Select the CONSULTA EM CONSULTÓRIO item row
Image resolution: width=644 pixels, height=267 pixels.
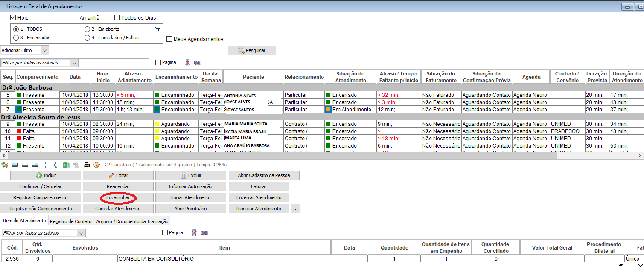click(x=322, y=258)
